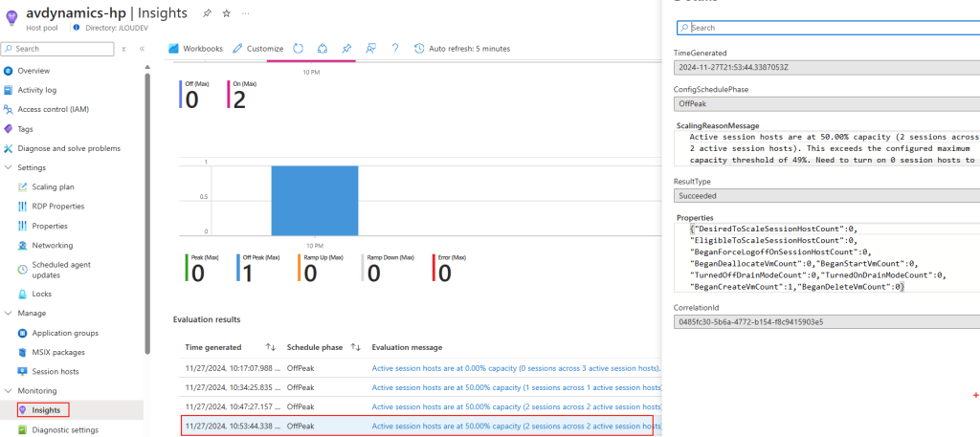
Task: Open the 10:17:07 evaluation message link
Action: click(516, 368)
